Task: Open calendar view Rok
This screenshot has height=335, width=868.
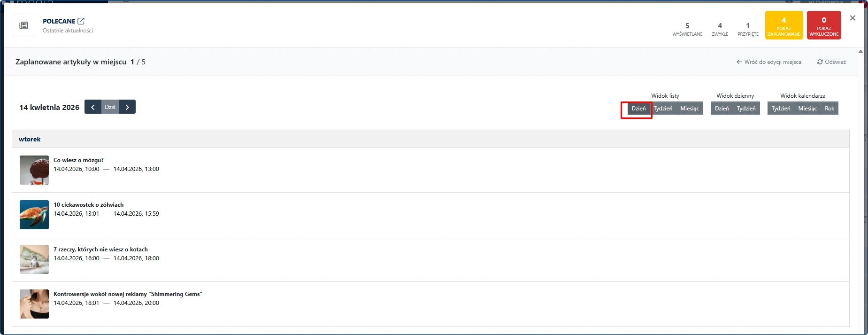Action: pos(830,109)
